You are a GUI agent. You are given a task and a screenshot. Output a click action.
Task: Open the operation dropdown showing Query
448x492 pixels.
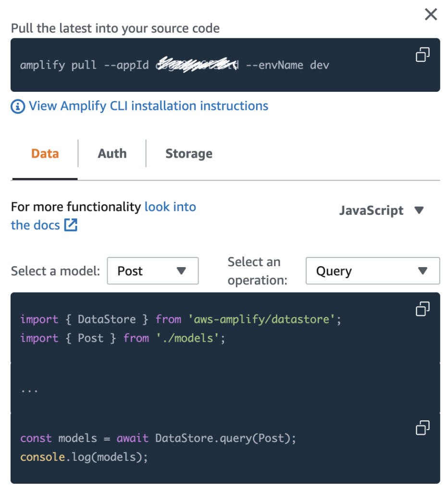373,271
